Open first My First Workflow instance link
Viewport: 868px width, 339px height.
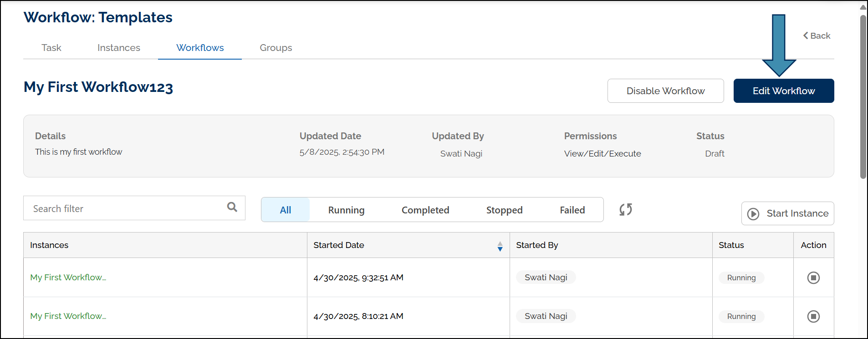click(68, 278)
